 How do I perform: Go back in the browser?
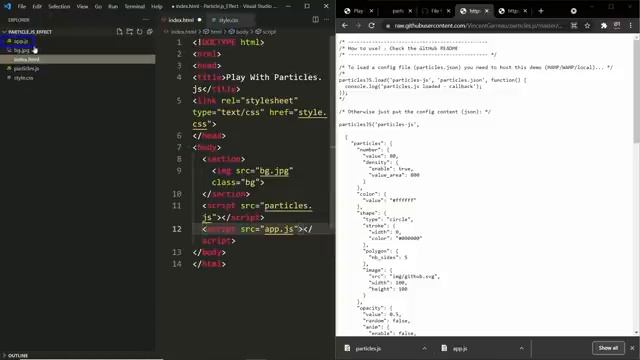click(345, 26)
